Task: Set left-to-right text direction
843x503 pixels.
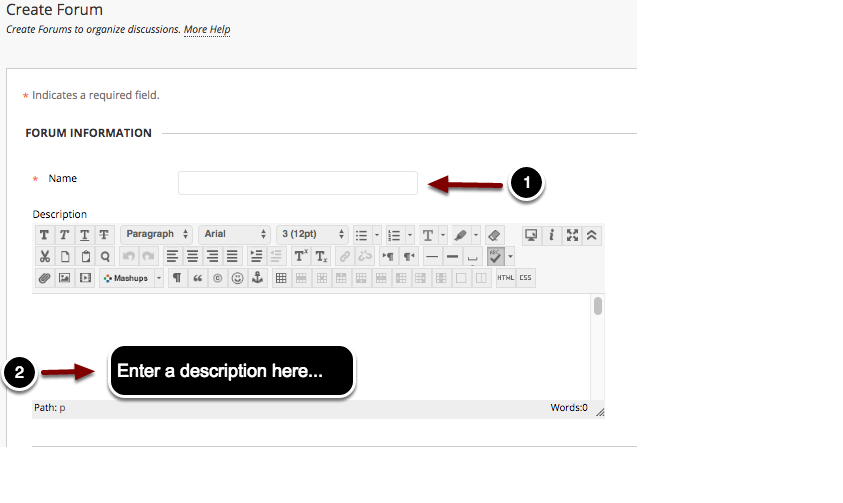Action: (x=388, y=256)
